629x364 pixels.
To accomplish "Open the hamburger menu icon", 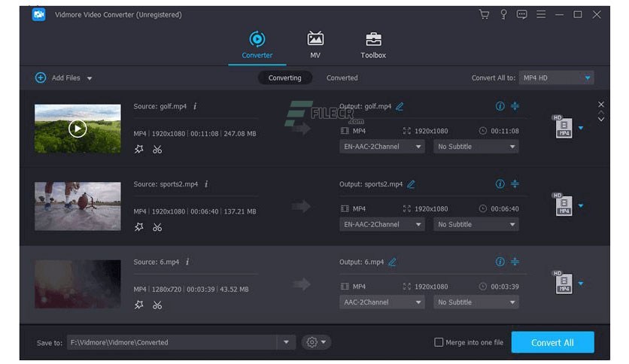I will click(541, 15).
